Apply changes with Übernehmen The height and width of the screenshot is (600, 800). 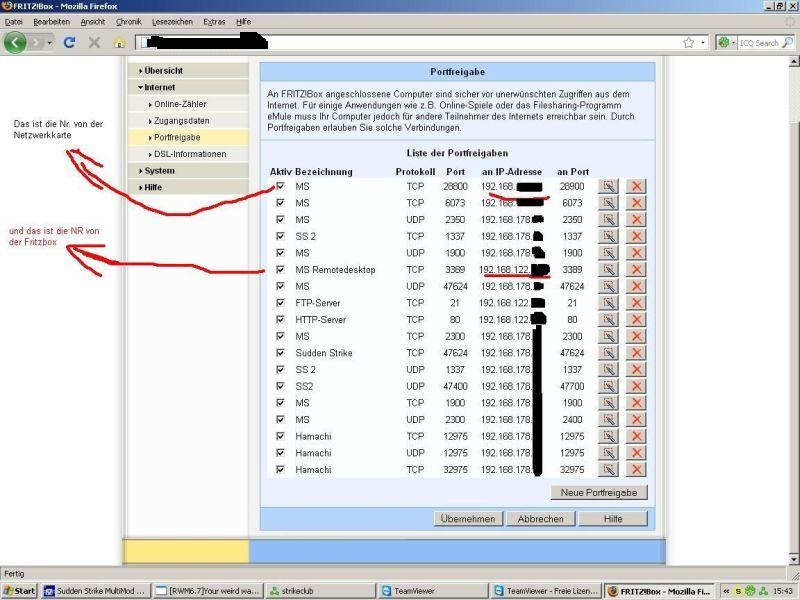[468, 519]
